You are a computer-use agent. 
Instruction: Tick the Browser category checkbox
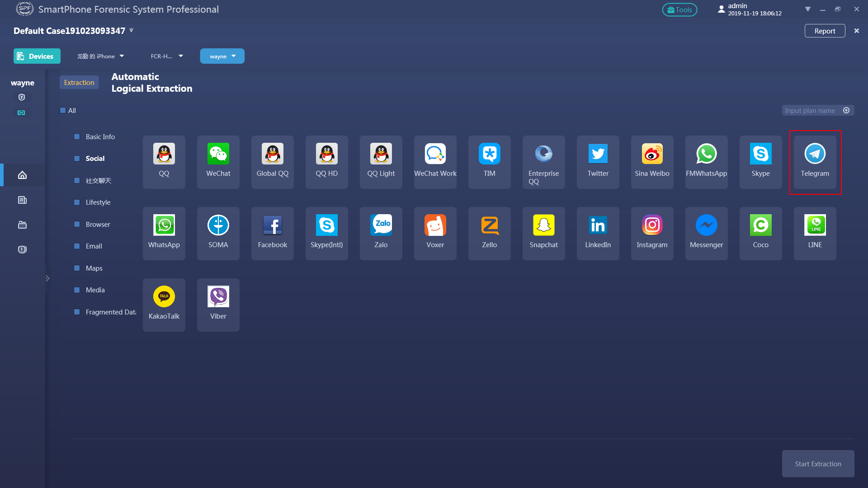coord(77,224)
